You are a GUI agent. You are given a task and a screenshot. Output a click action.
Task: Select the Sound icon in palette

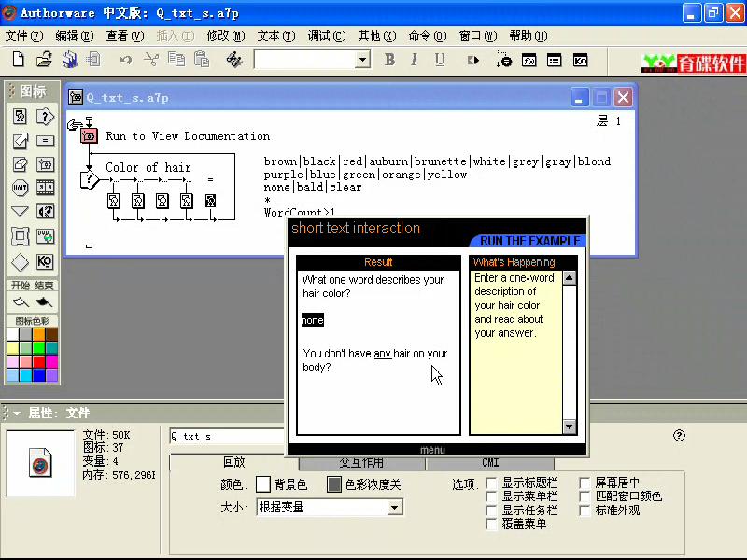click(x=45, y=212)
